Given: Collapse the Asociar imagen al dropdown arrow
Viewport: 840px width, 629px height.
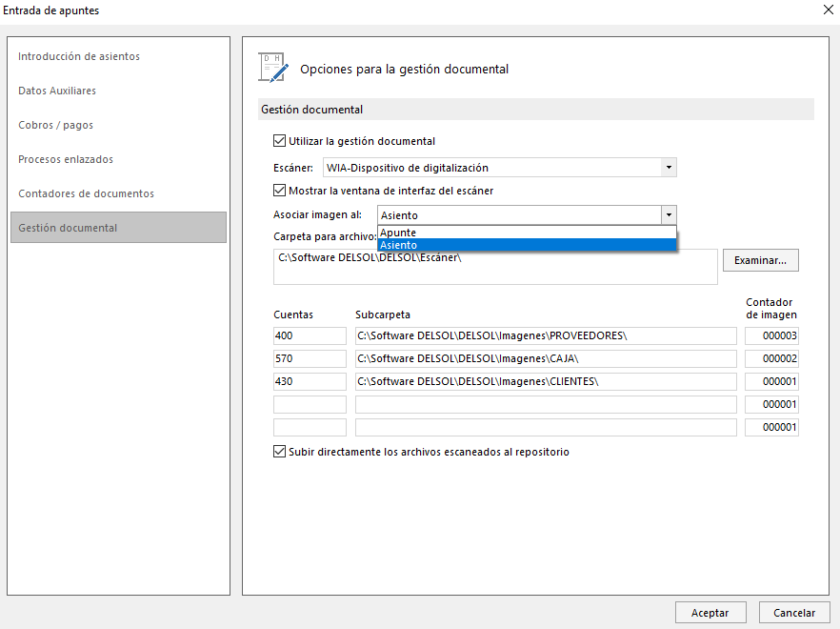Looking at the screenshot, I should (669, 215).
